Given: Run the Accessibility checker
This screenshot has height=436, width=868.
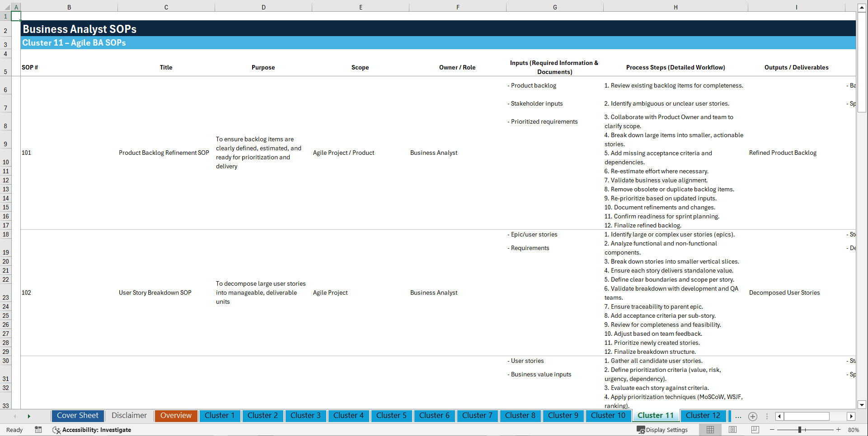Looking at the screenshot, I should click(92, 430).
